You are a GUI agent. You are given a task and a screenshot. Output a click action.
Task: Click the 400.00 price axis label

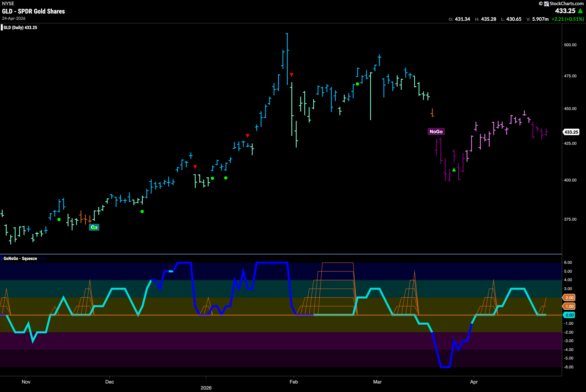point(570,180)
